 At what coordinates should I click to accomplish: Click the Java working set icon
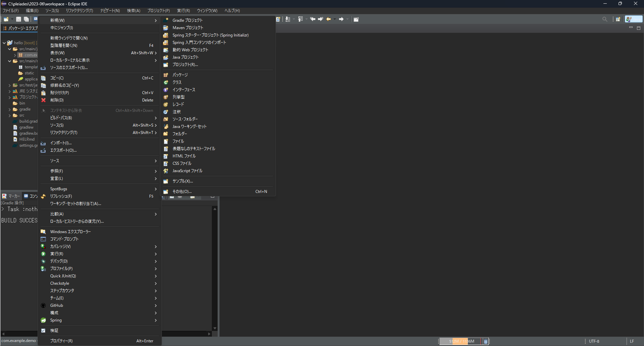coord(166,127)
